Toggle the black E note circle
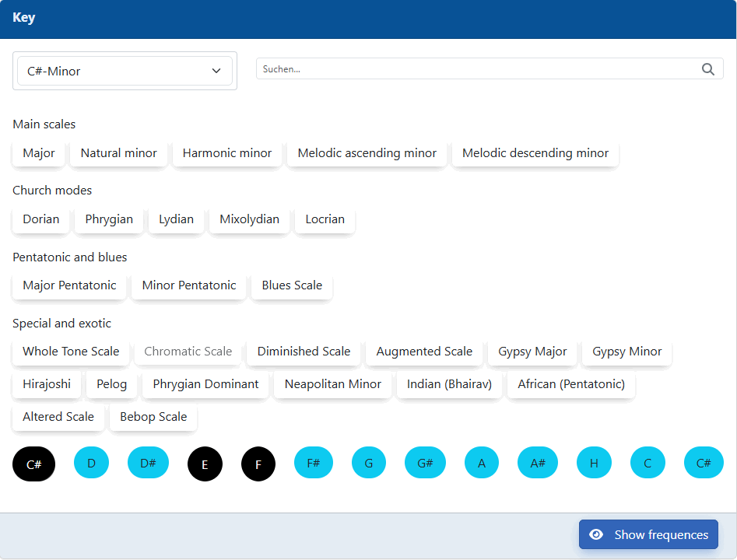 (x=205, y=464)
